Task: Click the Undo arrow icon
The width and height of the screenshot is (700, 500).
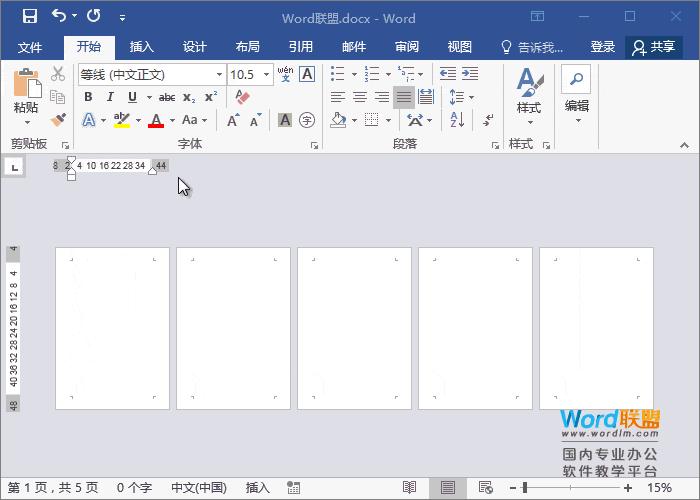Action: click(58, 16)
